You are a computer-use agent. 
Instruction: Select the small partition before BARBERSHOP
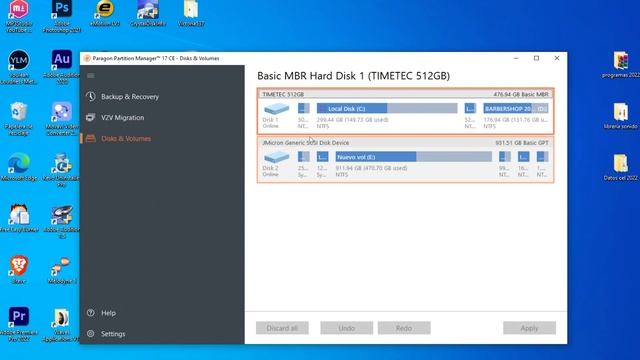[470, 109]
